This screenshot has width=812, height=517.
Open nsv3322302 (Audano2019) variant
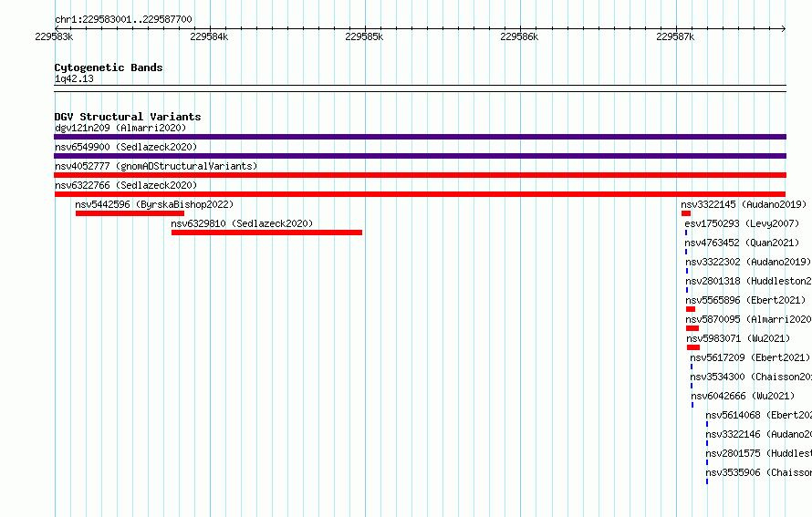click(748, 262)
